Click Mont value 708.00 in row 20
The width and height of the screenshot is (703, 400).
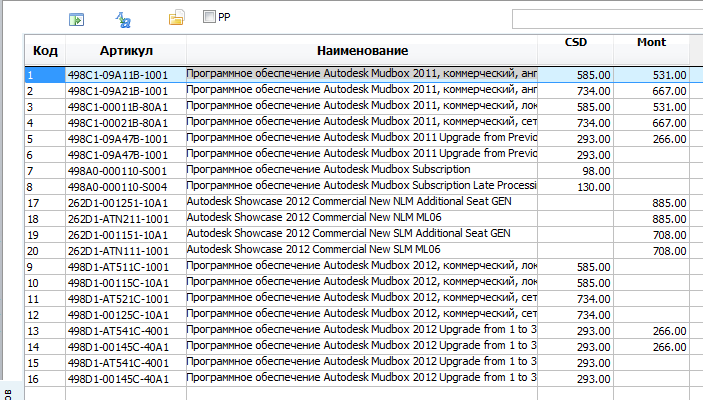(669, 251)
